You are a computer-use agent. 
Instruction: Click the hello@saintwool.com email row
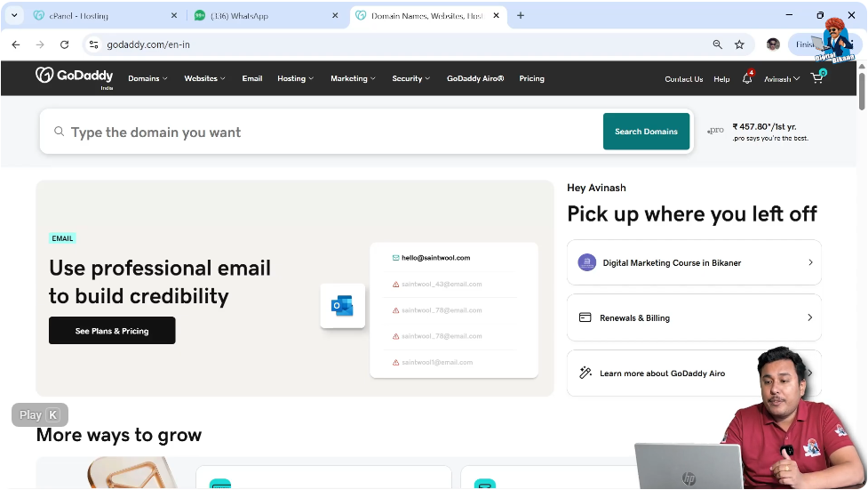point(431,258)
